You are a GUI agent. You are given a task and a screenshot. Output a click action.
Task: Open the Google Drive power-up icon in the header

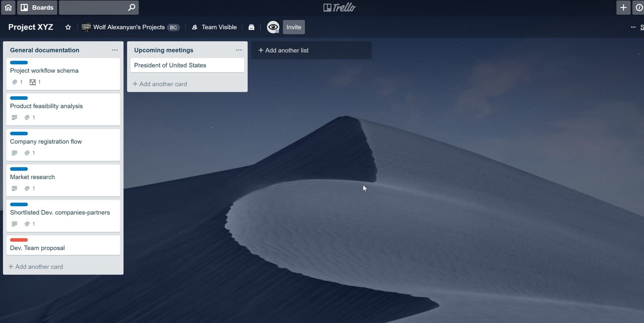(x=252, y=27)
